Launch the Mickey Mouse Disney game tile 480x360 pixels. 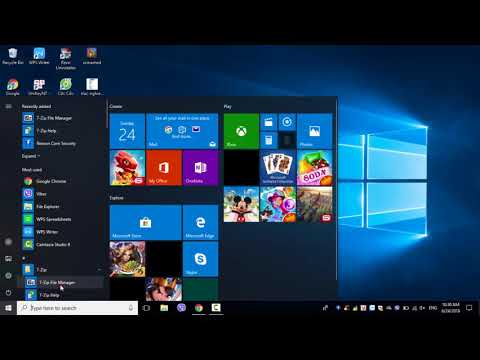241,204
